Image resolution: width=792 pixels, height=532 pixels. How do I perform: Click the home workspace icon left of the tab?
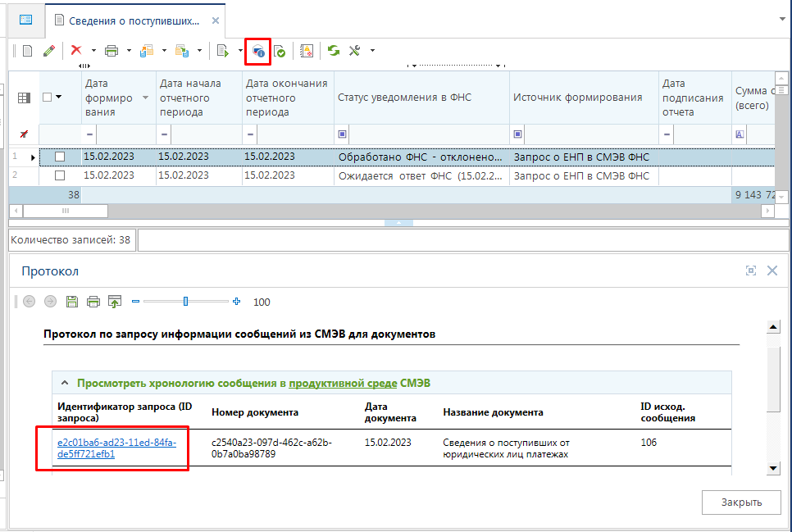click(25, 20)
